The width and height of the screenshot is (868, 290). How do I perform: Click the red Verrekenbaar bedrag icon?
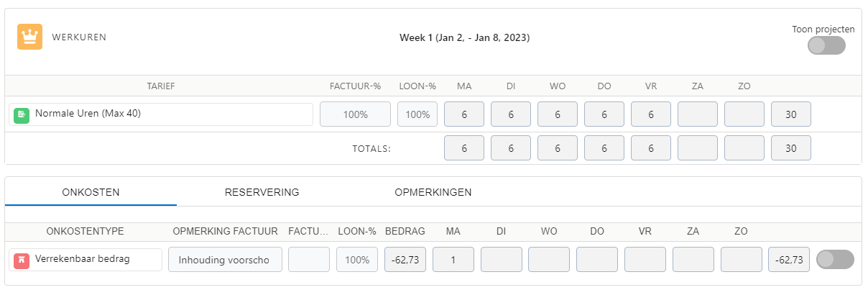[22, 260]
